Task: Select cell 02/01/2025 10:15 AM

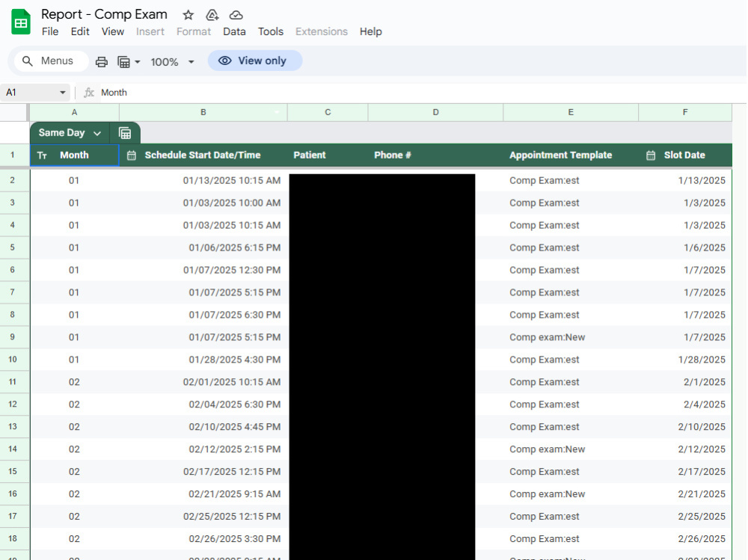Action: coord(203,382)
